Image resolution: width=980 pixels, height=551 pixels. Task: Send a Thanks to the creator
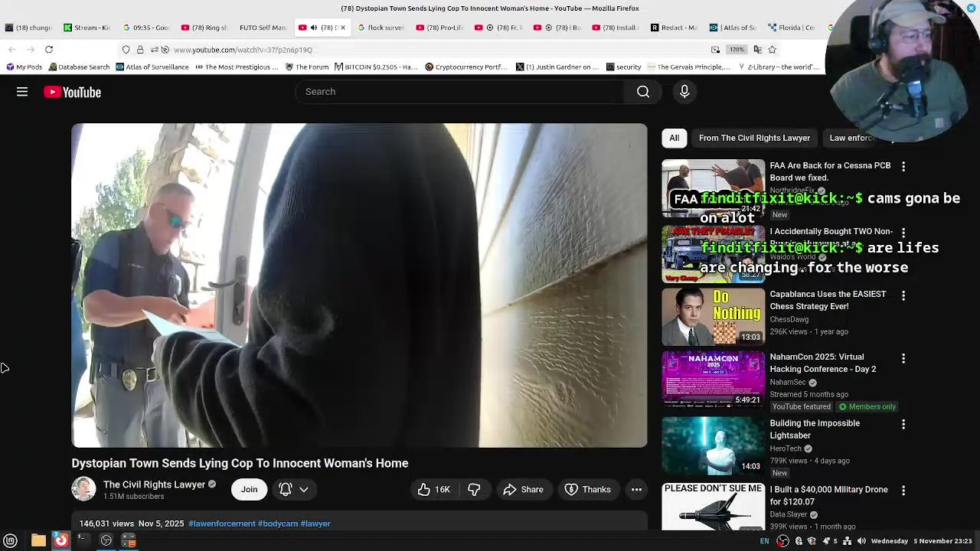pos(588,490)
